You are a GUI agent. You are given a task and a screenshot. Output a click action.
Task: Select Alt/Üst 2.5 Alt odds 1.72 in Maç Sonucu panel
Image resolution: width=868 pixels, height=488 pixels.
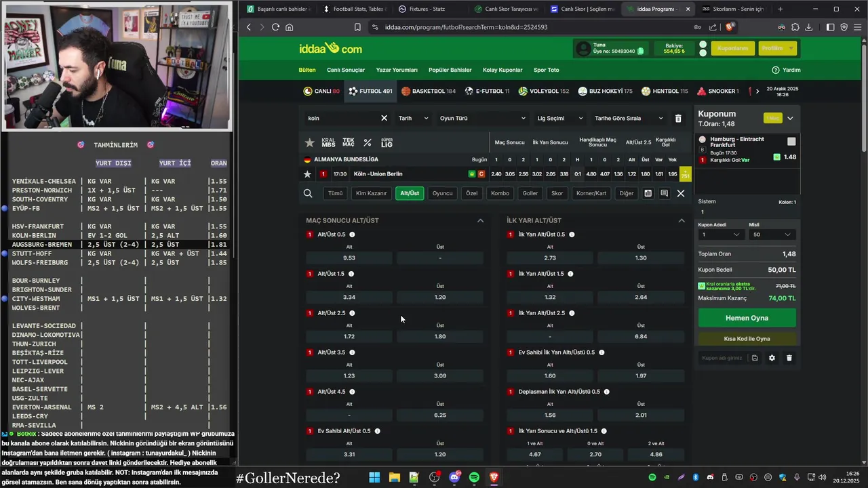click(349, 336)
